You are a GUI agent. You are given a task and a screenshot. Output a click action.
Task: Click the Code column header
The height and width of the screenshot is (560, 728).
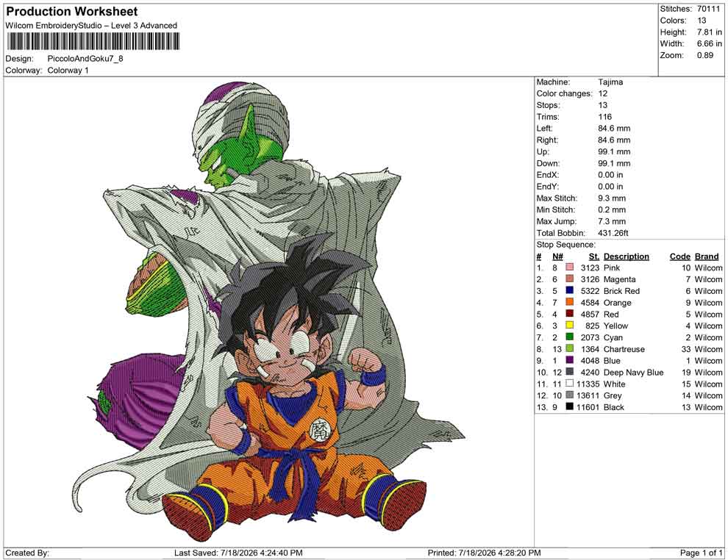[680, 256]
